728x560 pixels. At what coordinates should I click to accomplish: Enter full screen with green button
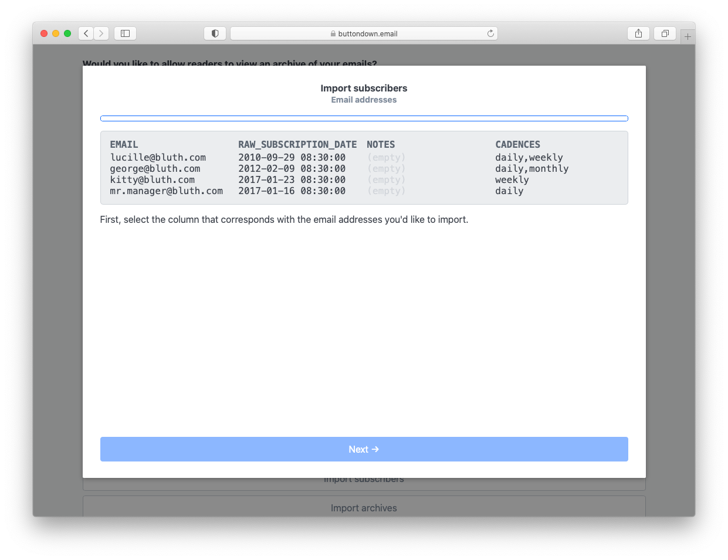point(67,33)
